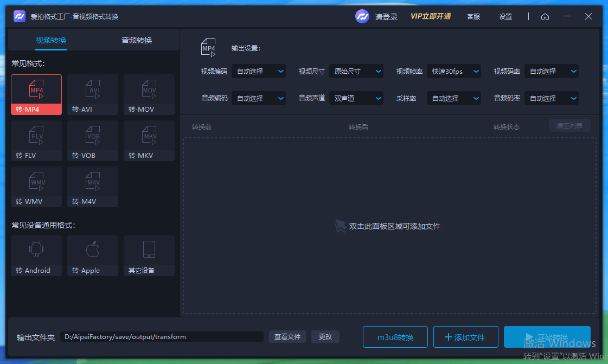Open the 设置 menu

point(505,16)
